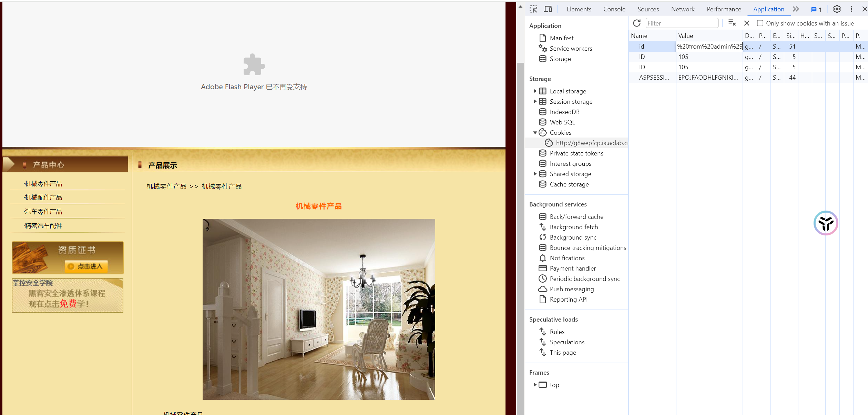Viewport: 868px width, 415px height.
Task: Open Bounce tracking mitigations
Action: 588,247
